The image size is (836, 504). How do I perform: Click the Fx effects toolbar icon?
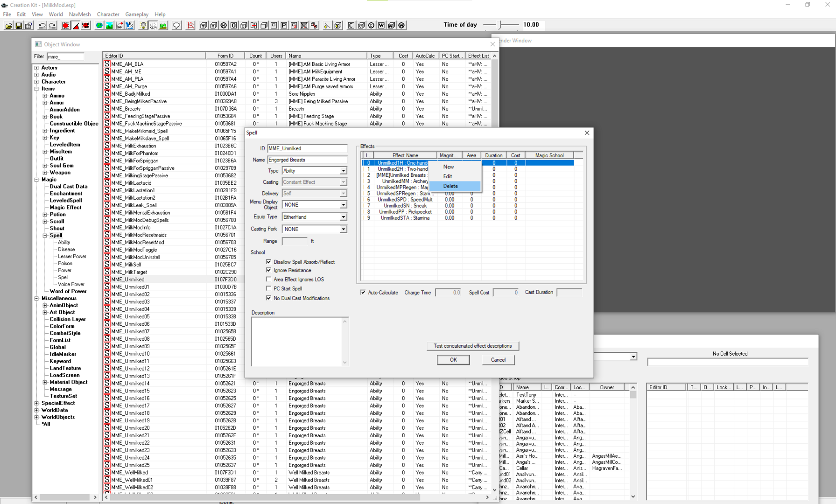[x=129, y=26]
